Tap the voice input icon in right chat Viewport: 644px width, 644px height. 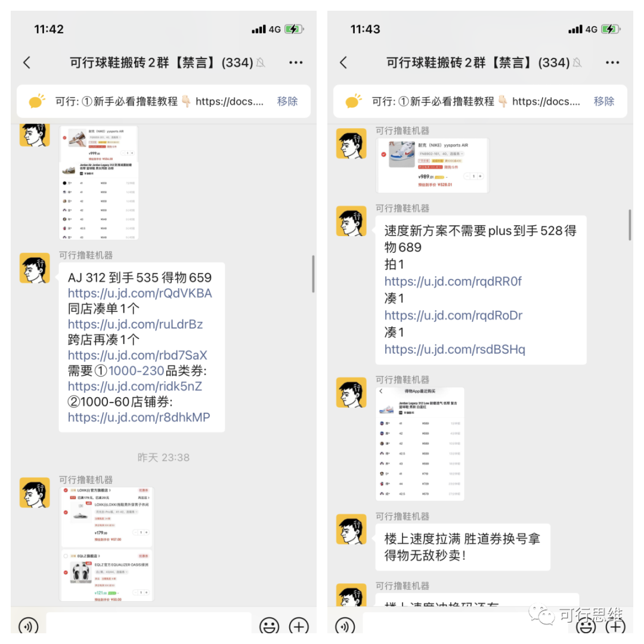pyautogui.click(x=345, y=626)
